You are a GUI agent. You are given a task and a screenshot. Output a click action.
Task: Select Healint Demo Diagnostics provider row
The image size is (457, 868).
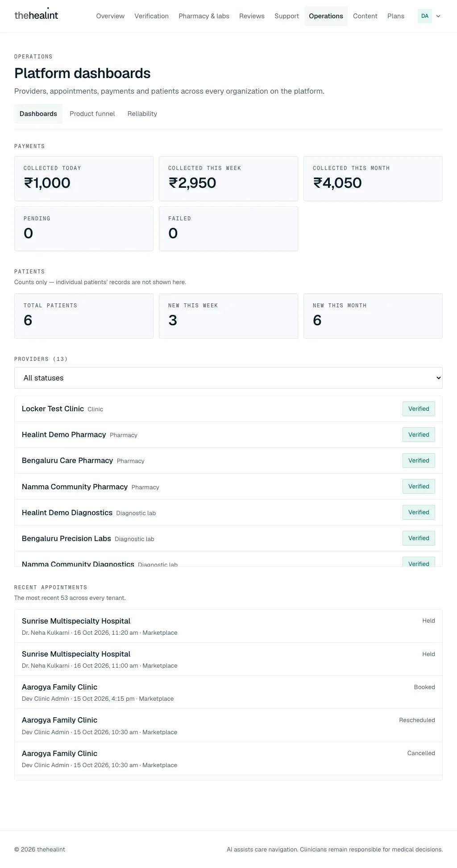pyautogui.click(x=228, y=513)
